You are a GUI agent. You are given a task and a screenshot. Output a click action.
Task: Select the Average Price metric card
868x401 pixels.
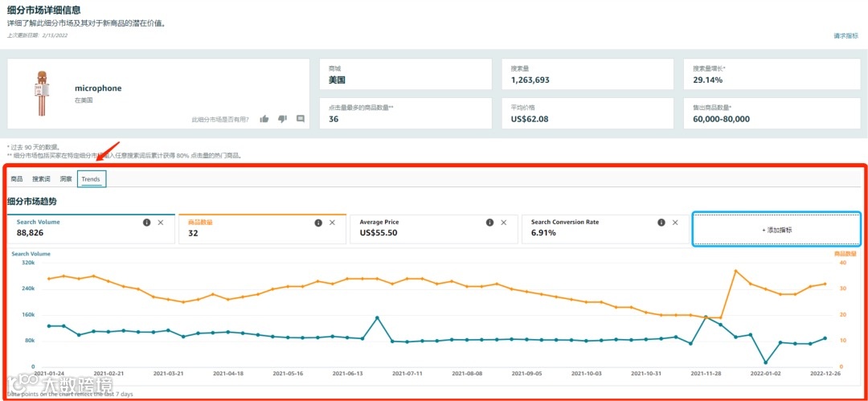tap(434, 229)
